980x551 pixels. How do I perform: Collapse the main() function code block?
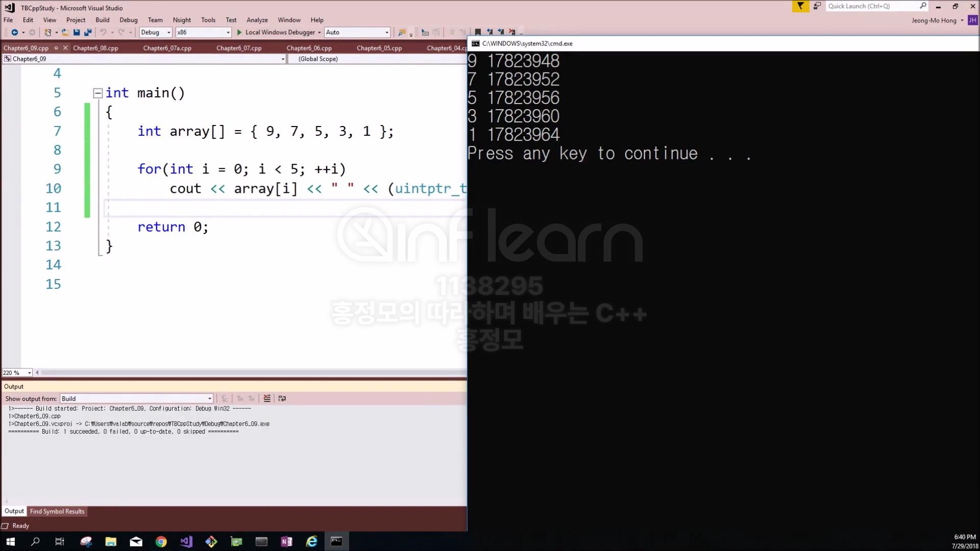click(x=97, y=93)
